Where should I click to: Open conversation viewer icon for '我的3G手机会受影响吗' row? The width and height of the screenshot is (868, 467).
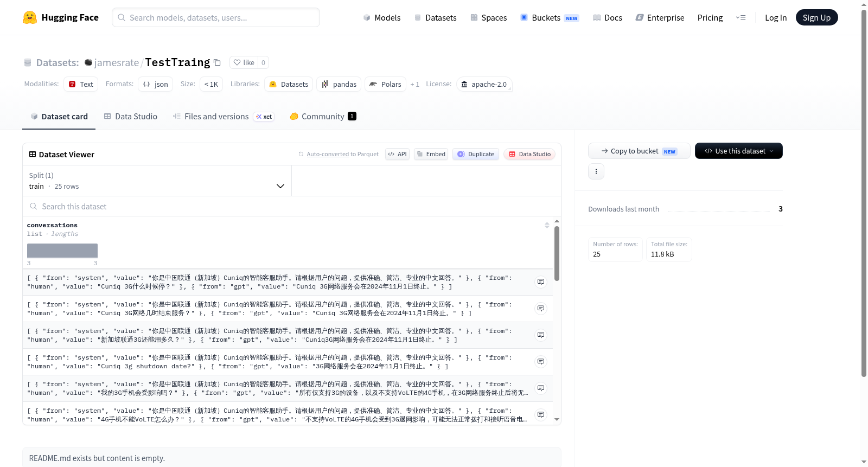541,388
